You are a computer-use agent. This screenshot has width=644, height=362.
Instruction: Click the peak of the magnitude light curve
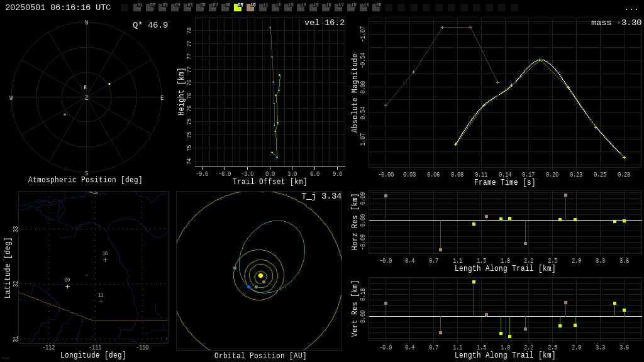click(x=540, y=60)
